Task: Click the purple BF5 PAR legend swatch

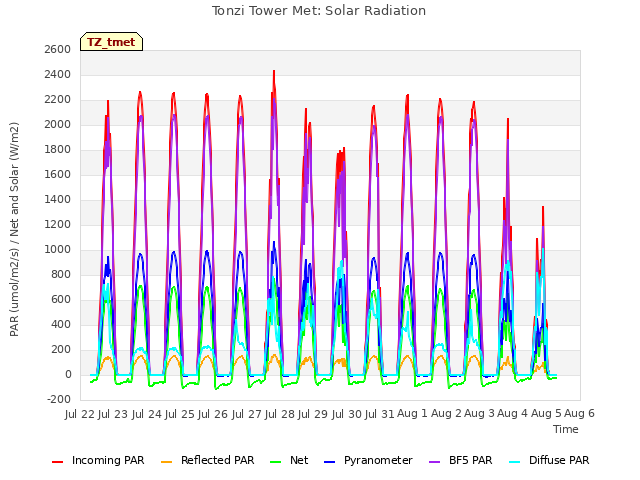Action: (435, 462)
